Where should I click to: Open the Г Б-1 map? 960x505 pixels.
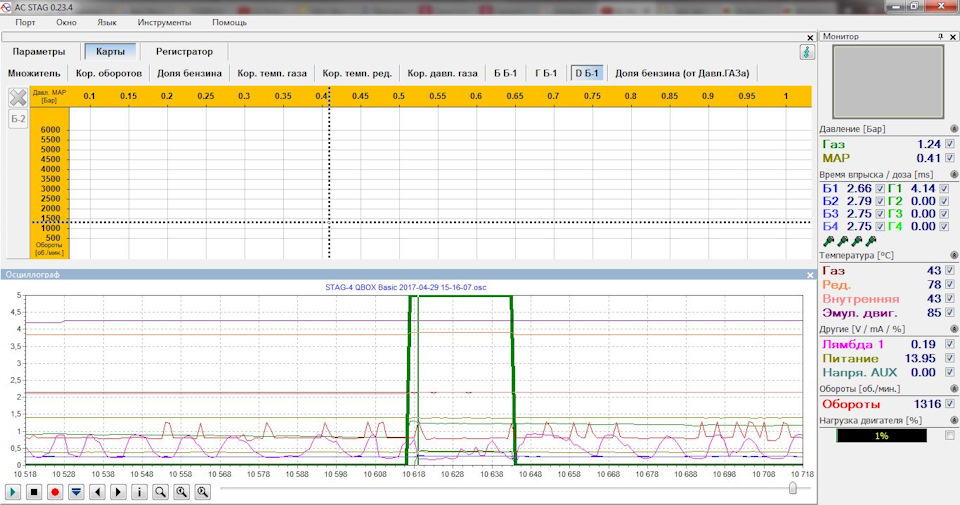click(x=546, y=73)
